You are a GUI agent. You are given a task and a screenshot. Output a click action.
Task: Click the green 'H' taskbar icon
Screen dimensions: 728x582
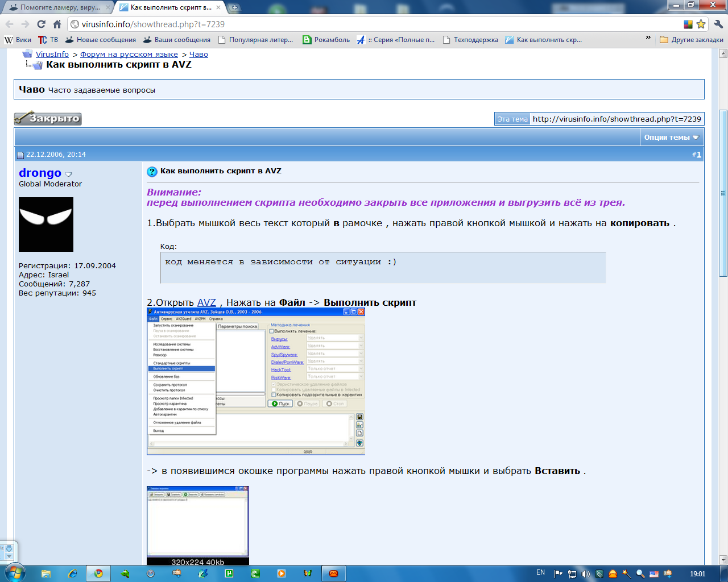click(229, 573)
